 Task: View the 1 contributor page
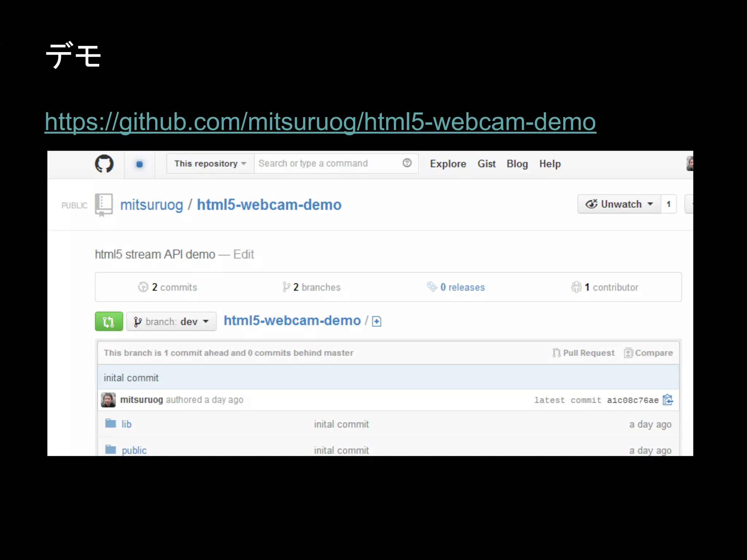click(x=605, y=287)
